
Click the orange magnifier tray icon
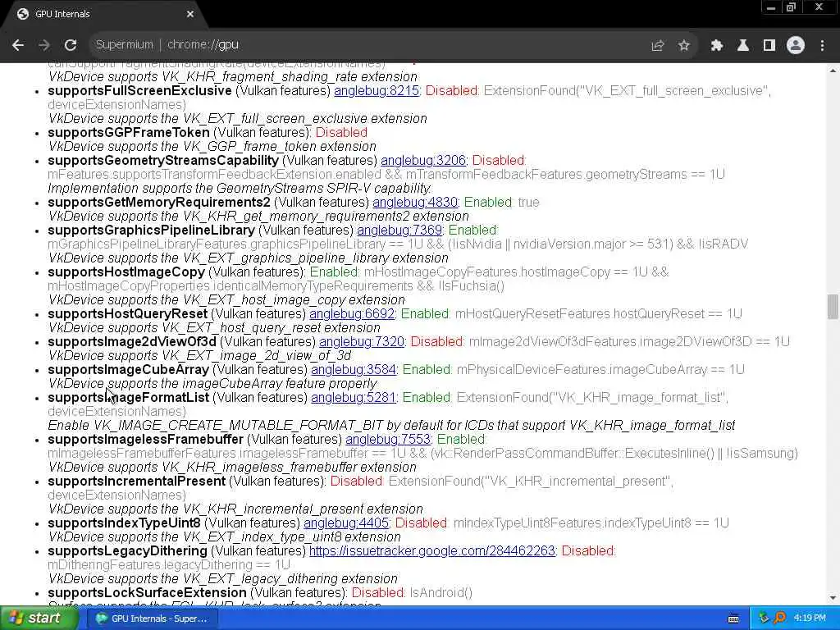click(x=780, y=619)
